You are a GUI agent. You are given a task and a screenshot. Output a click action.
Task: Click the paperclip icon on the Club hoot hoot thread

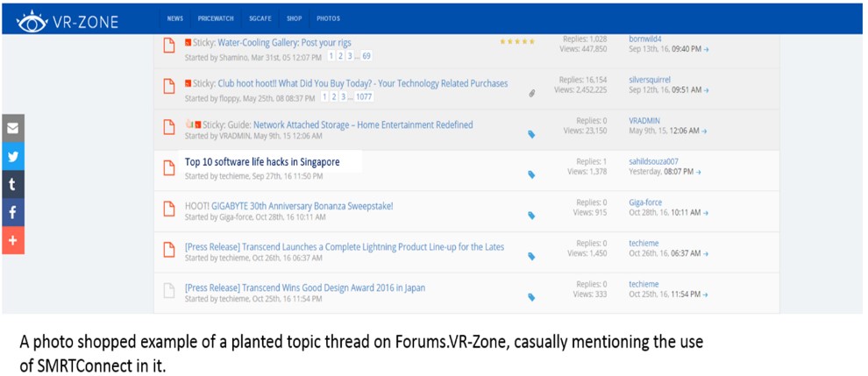tap(531, 93)
